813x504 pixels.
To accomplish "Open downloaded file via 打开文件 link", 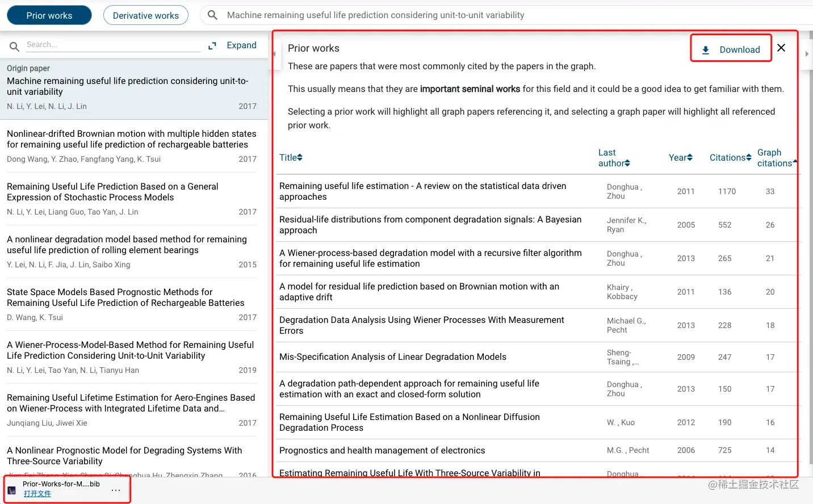I will click(37, 494).
